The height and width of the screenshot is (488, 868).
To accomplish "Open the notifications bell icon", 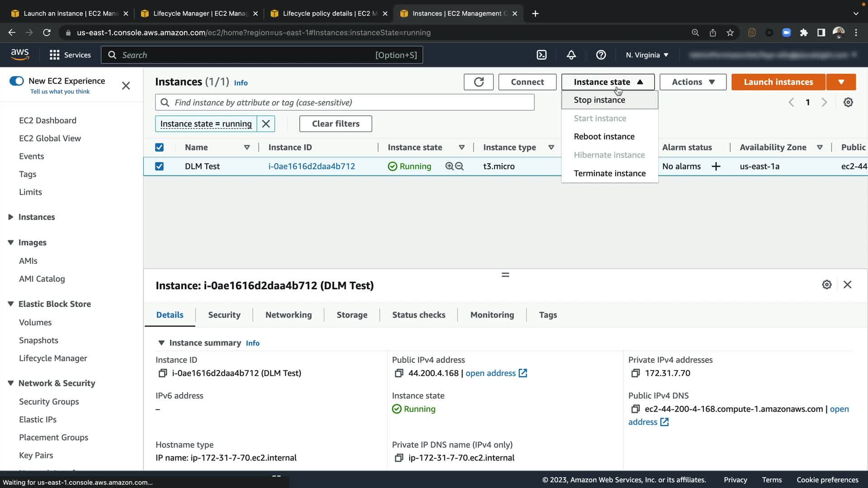I will [571, 55].
